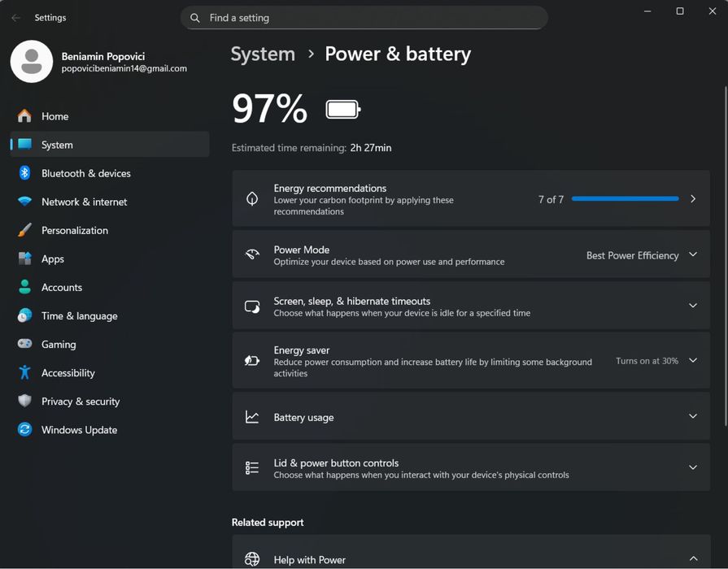This screenshot has width=728, height=569.
Task: Open Time & language settings
Action: [110, 315]
